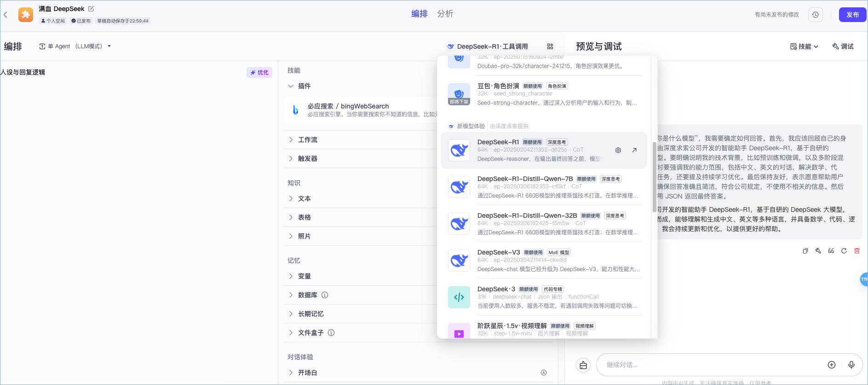The height and width of the screenshot is (385, 868).
Task: Select the 豆包·角色扮演 model
Action: (x=544, y=94)
